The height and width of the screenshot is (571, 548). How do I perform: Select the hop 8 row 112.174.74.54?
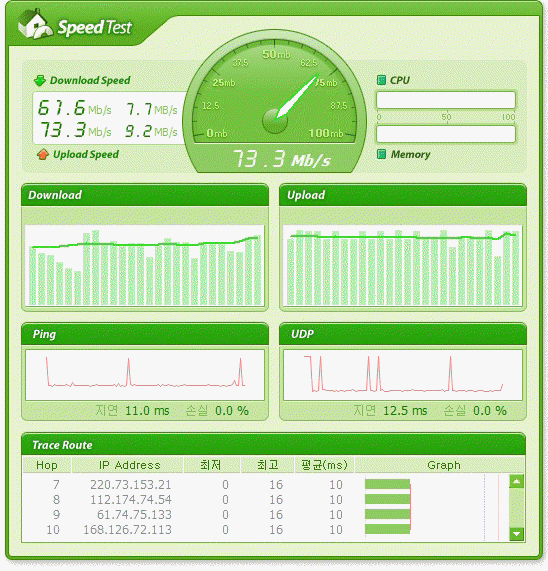pos(265,500)
